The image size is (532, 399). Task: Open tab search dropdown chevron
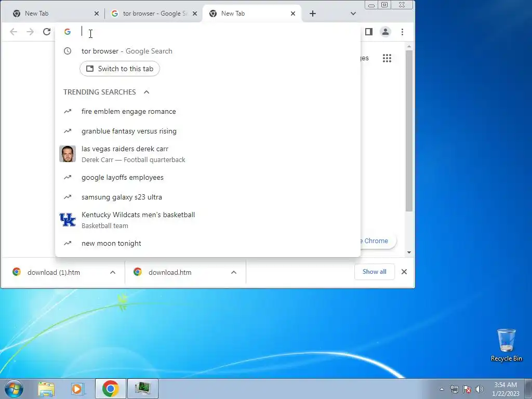pyautogui.click(x=353, y=14)
